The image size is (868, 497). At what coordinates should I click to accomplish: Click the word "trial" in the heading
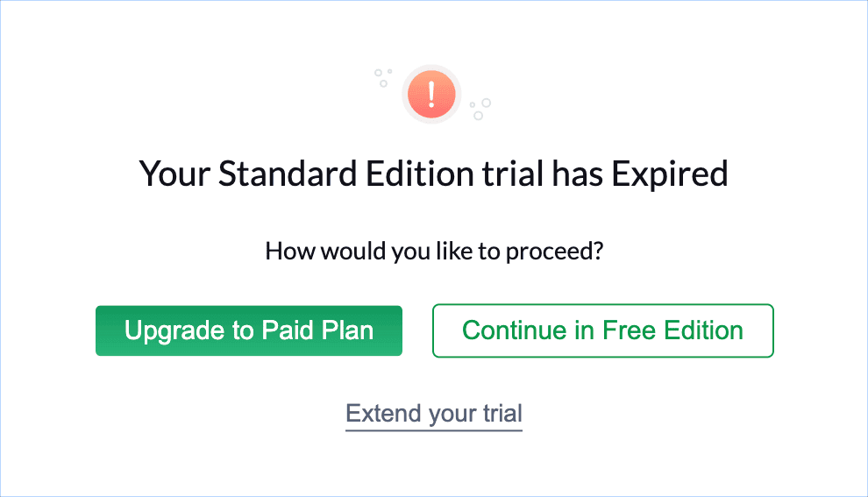(x=513, y=174)
